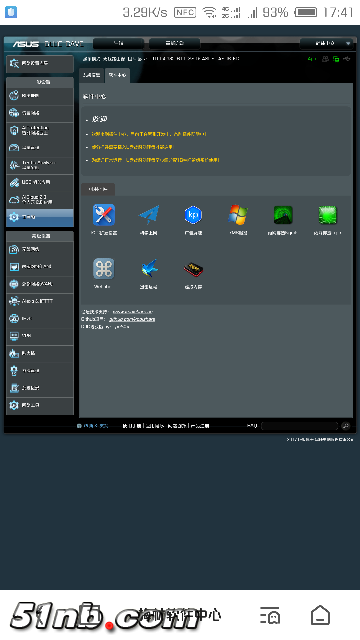Open the guest network sidebar item

pyautogui.click(x=40, y=113)
